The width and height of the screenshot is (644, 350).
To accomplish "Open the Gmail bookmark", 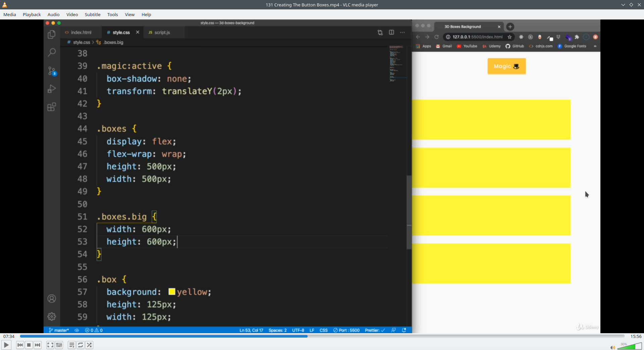I will point(444,46).
